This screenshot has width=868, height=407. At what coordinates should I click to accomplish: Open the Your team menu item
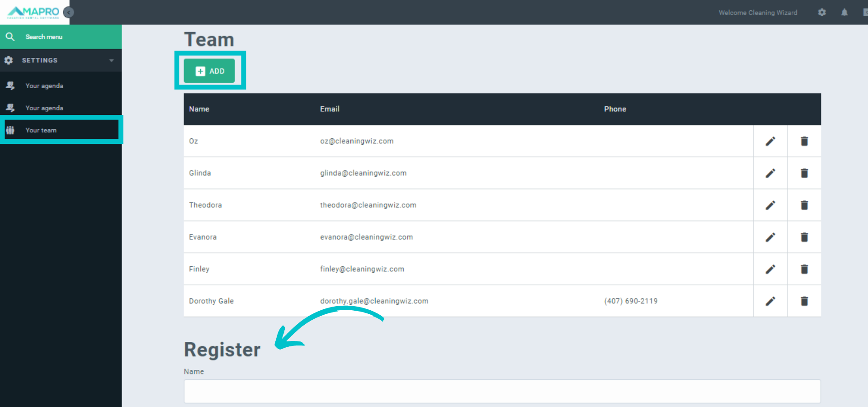point(41,130)
